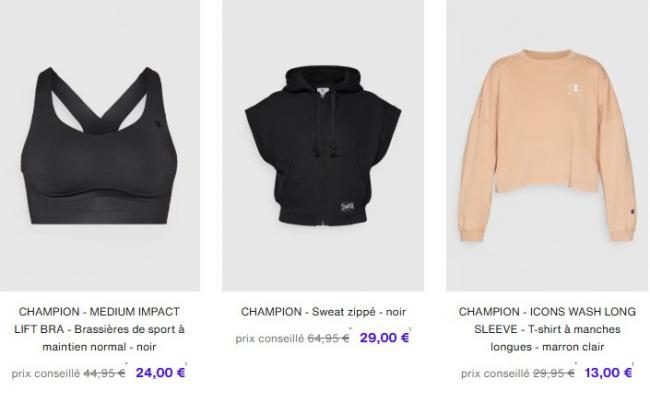Click the small logo on the bra strap
The height and width of the screenshot is (402, 650).
coord(158,123)
